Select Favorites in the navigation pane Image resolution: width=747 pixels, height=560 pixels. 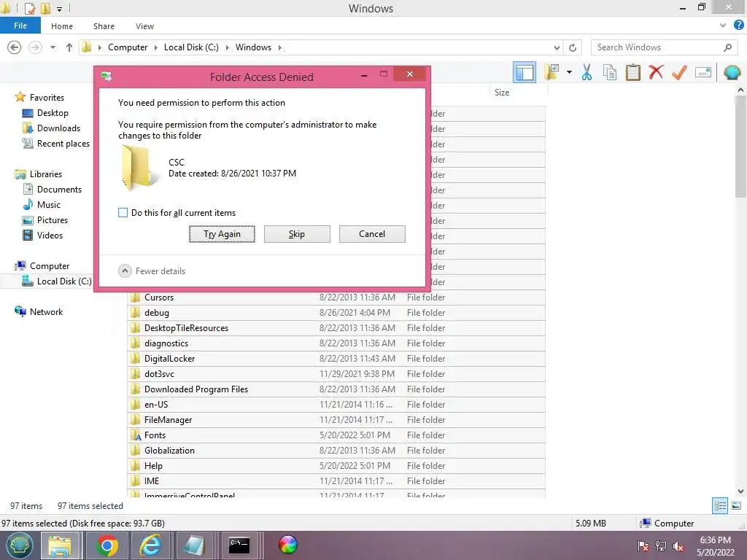point(47,98)
